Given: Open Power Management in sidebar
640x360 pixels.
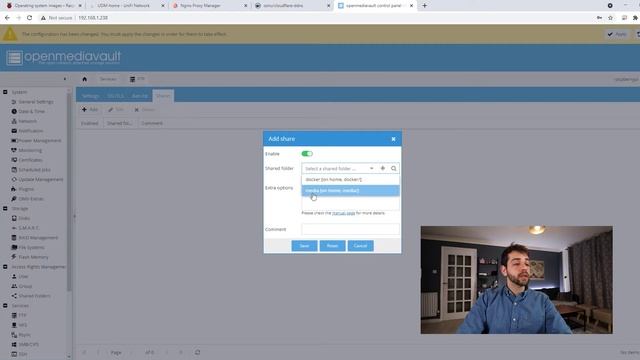Looking at the screenshot, I should pos(39,140).
